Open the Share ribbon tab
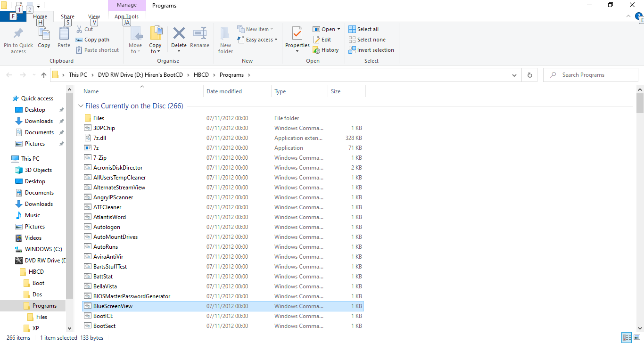Image resolution: width=644 pixels, height=343 pixels. (x=67, y=16)
